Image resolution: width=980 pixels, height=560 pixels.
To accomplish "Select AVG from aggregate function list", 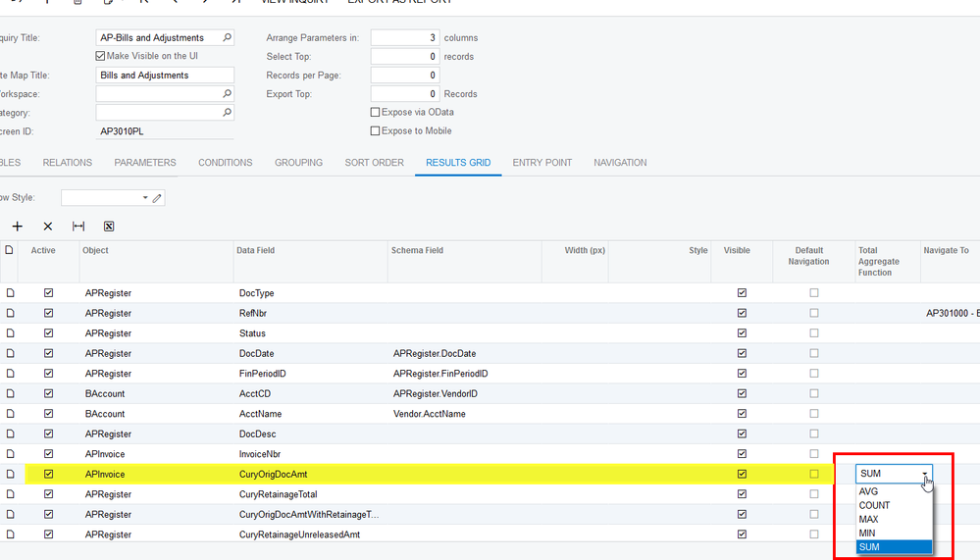I will coord(869,491).
